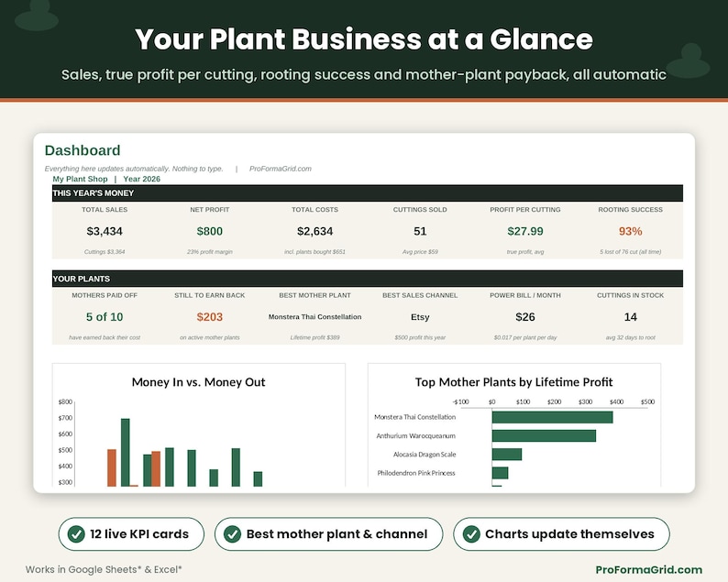This screenshot has height=582, width=728.
Task: Click the Your Plant Business at a Glance headline
Action: (x=364, y=39)
